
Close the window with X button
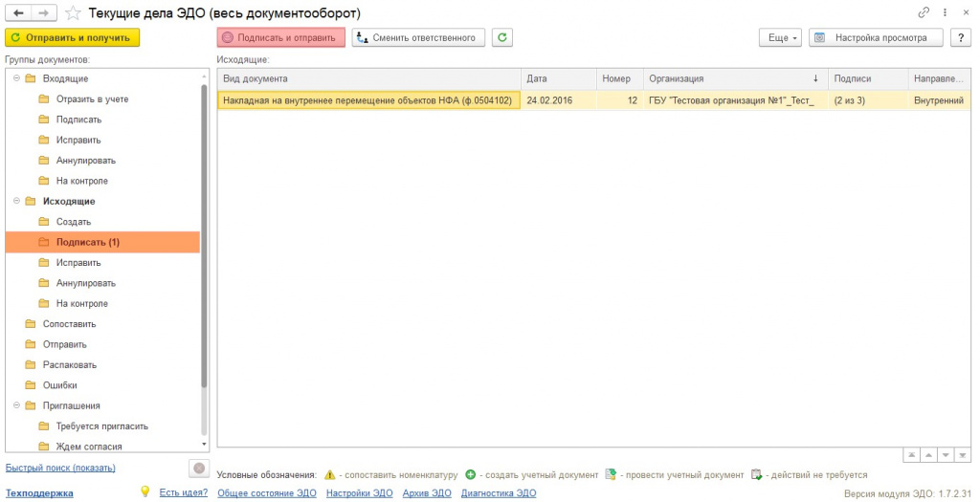[967, 12]
